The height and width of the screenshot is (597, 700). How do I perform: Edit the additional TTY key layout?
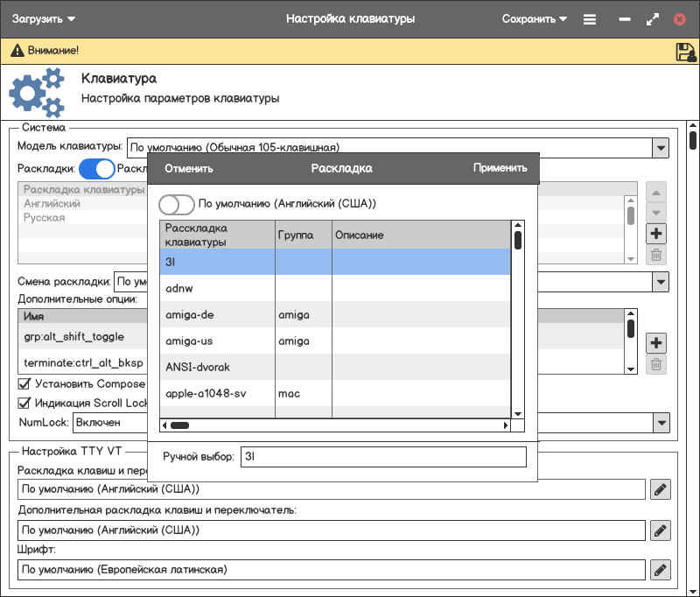661,530
